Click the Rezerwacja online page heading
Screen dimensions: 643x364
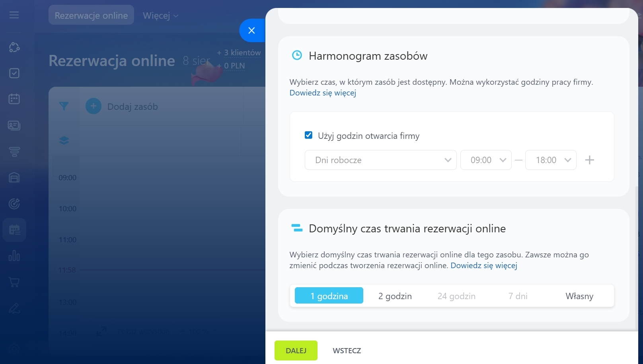(112, 61)
